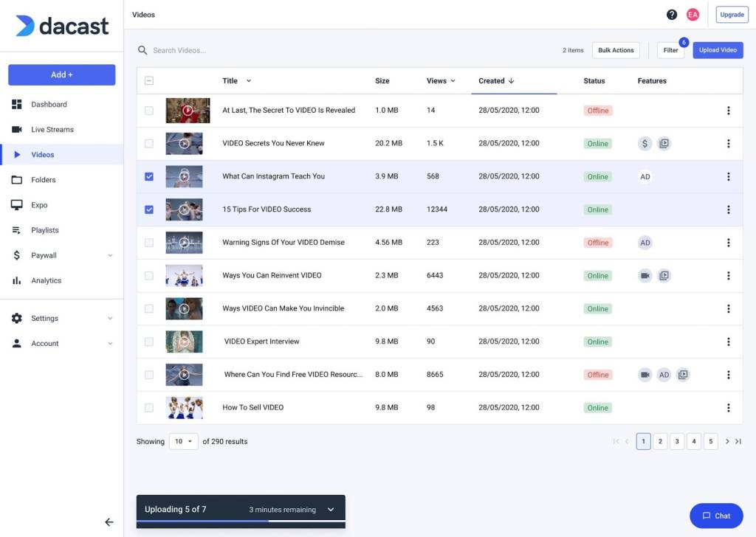Viewport: 756px width, 537px height.
Task: Go to last page using skip-to-end arrow
Action: [738, 442]
